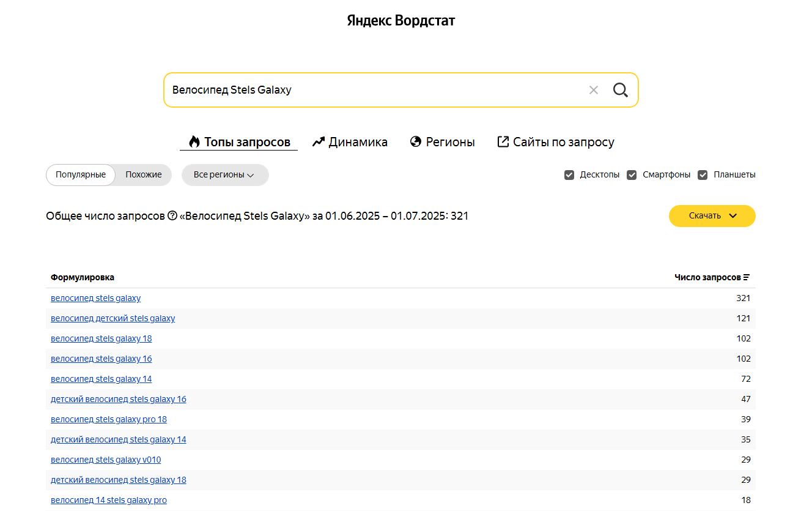Viewport: 812px width, 511px height.
Task: Click the sort icon beside Число запросов
Action: (x=747, y=277)
